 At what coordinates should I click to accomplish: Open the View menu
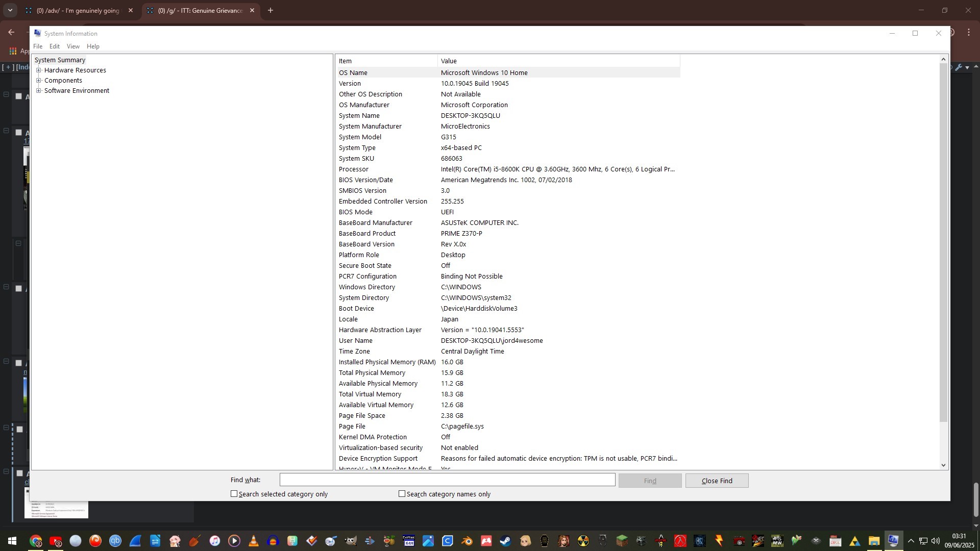[73, 46]
